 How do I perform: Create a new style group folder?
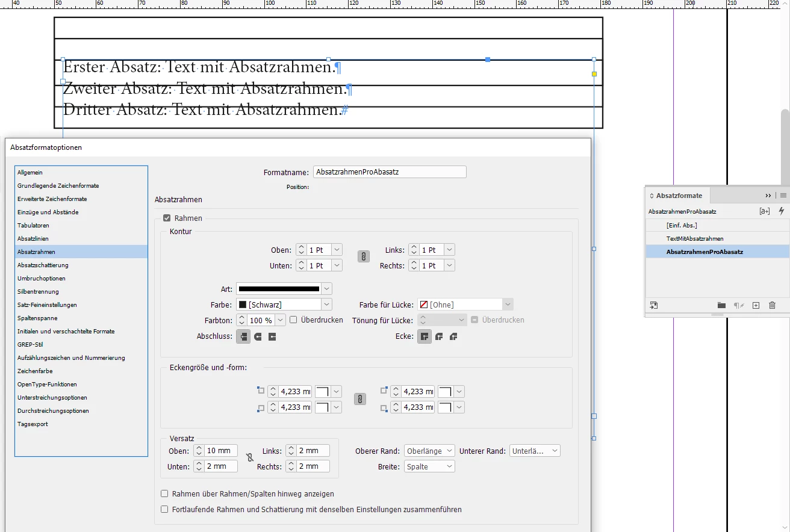tap(721, 306)
